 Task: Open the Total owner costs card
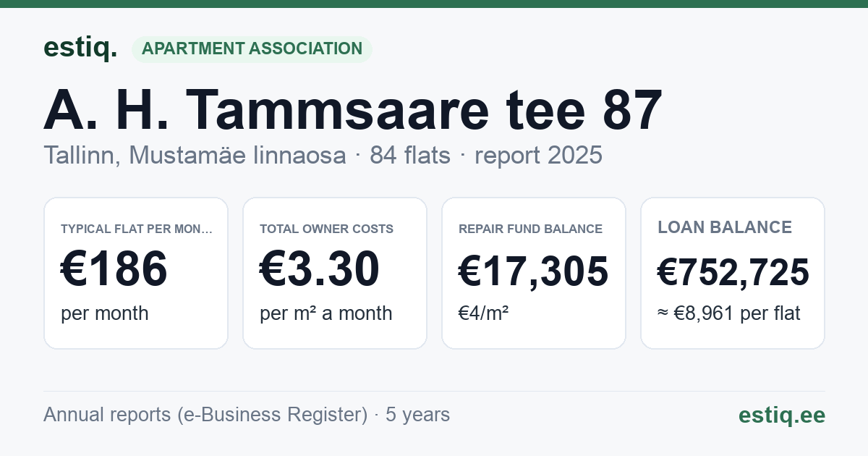[x=335, y=273]
